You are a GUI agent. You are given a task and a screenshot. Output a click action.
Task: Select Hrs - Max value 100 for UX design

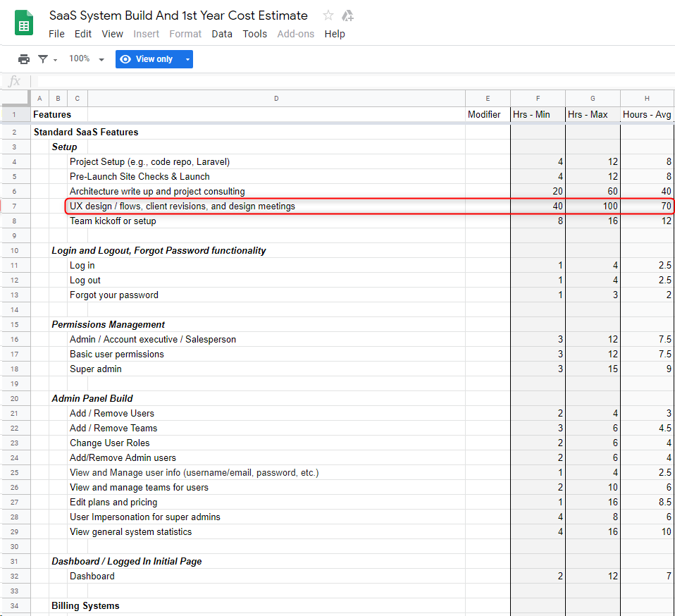point(593,207)
